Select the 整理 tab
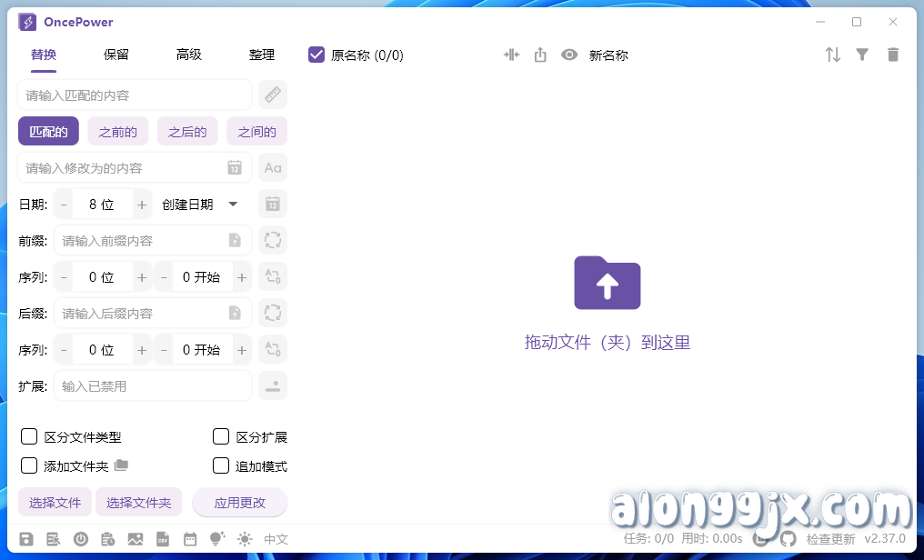This screenshot has width=924, height=560. click(x=262, y=55)
